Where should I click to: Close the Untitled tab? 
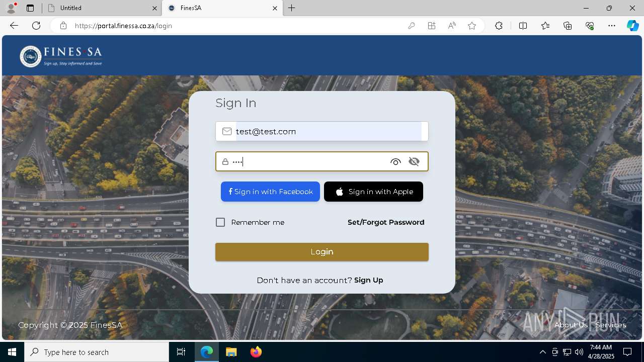(154, 8)
